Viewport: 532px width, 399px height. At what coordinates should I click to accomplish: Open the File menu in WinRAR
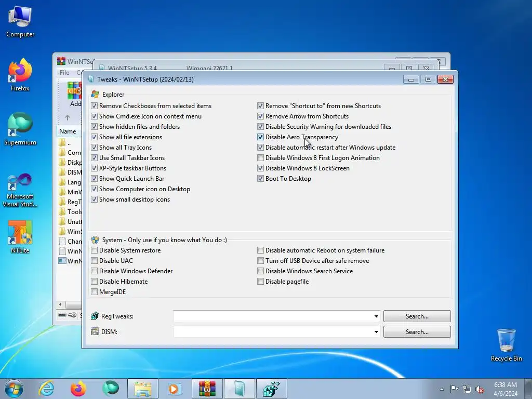(64, 73)
